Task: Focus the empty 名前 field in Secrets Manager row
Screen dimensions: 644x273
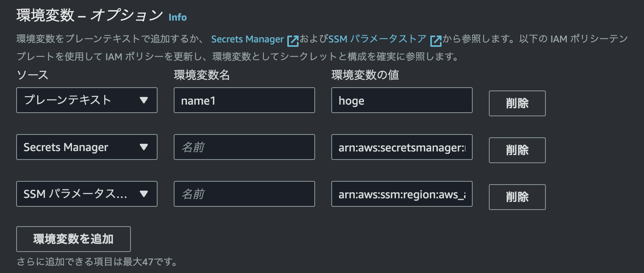Action: point(244,147)
